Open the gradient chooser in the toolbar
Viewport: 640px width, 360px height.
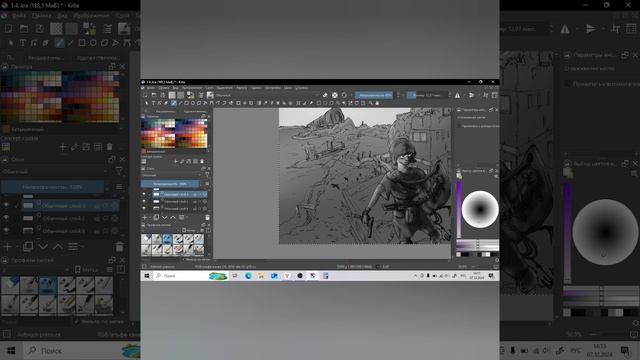[x=172, y=95]
